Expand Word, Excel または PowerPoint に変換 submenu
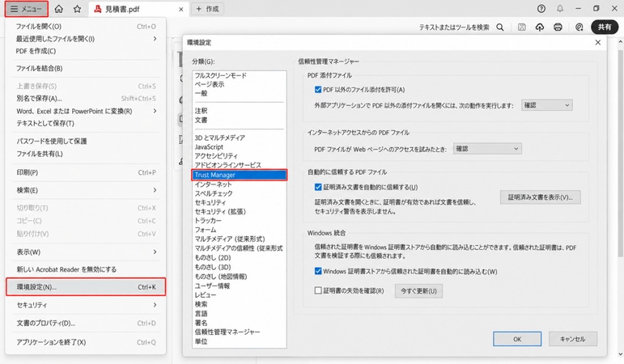The image size is (624, 364). point(86,111)
